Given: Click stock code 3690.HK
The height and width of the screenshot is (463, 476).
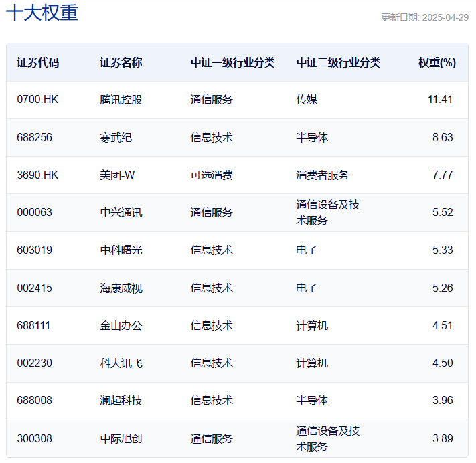Looking at the screenshot, I should (38, 175).
